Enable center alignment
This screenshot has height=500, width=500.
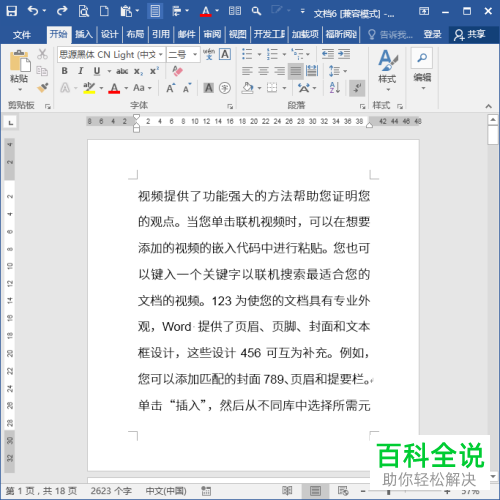click(263, 71)
